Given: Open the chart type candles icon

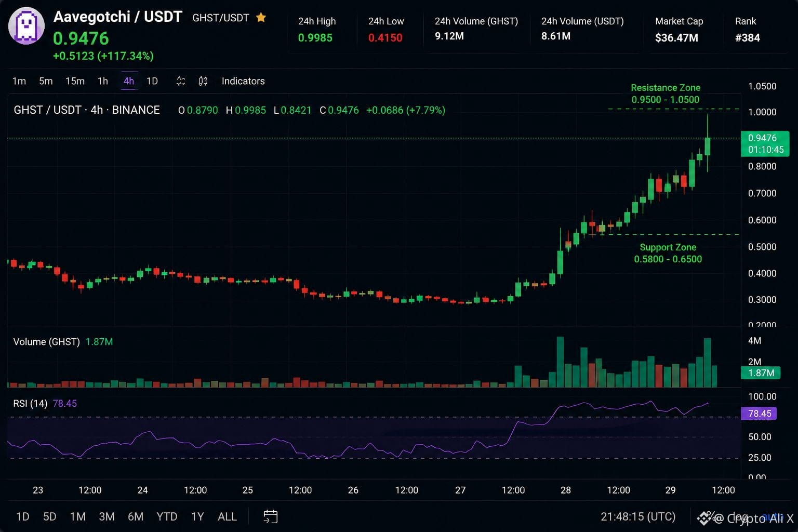Looking at the screenshot, I should [x=181, y=81].
